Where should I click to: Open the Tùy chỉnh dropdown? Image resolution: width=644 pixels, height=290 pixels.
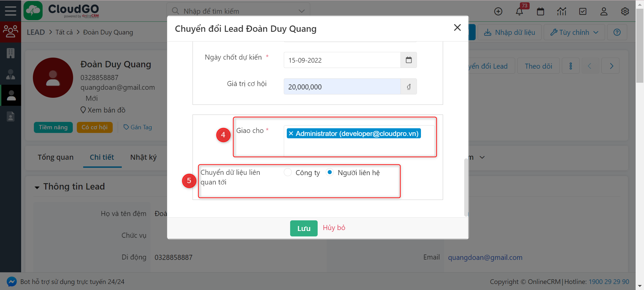[x=574, y=32]
